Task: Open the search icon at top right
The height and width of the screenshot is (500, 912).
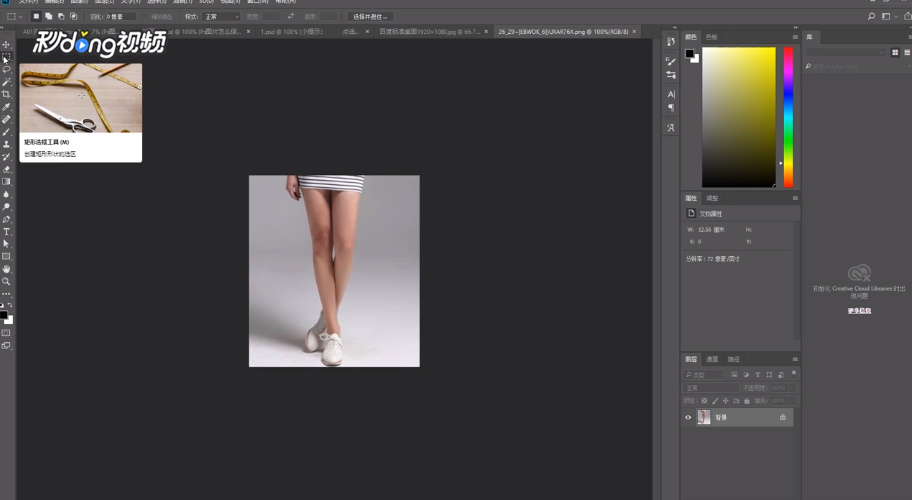Action: (x=871, y=16)
